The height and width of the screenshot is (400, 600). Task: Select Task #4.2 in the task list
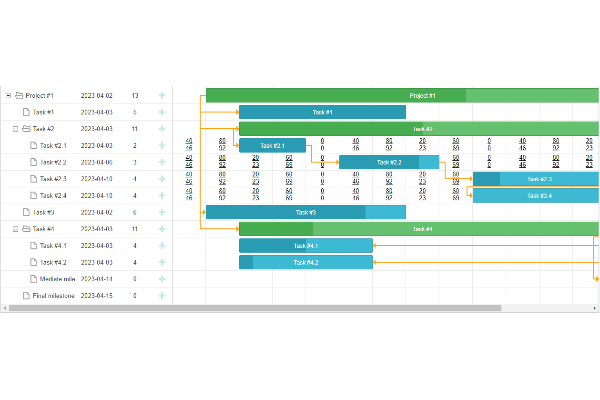click(53, 262)
